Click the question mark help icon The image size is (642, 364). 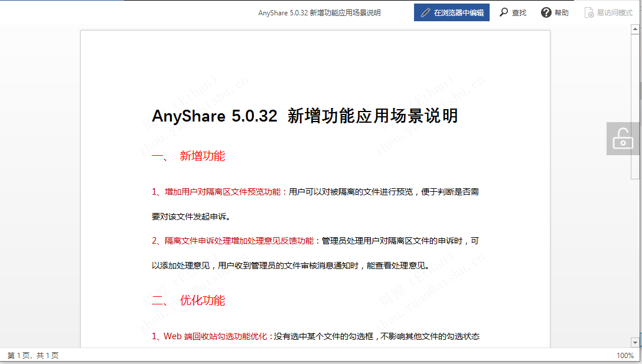(x=546, y=12)
